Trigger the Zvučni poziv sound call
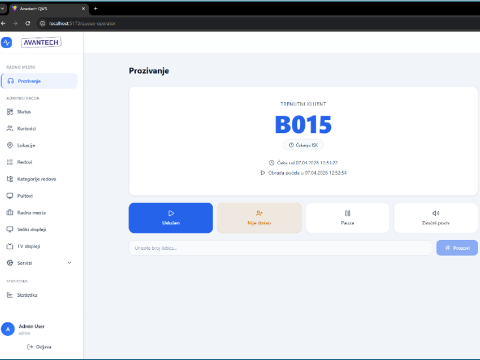 click(436, 218)
